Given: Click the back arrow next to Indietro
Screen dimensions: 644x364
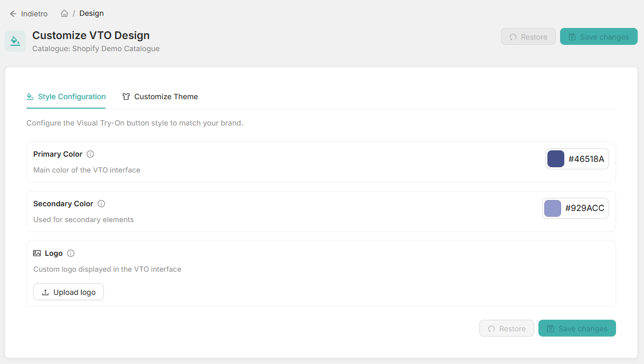Looking at the screenshot, I should [x=13, y=13].
